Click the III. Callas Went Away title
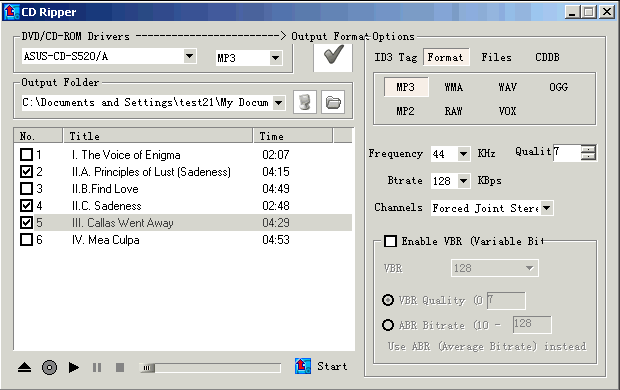 click(x=123, y=223)
